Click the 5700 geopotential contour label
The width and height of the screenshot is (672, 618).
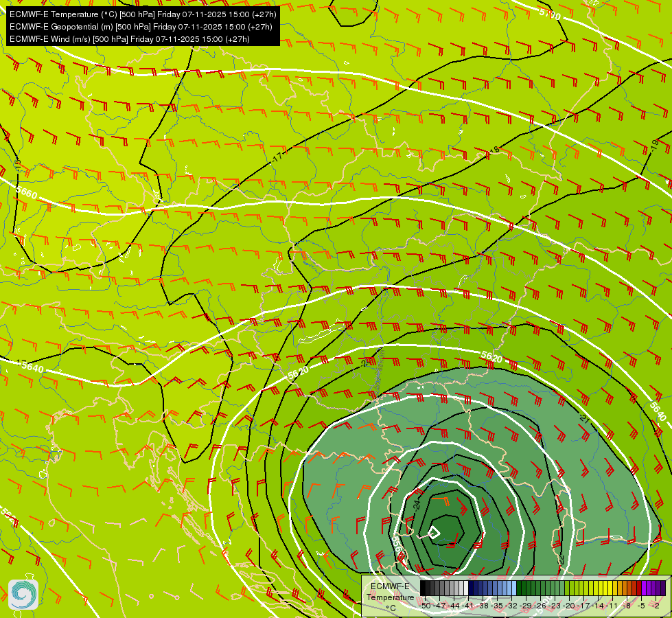point(550,14)
